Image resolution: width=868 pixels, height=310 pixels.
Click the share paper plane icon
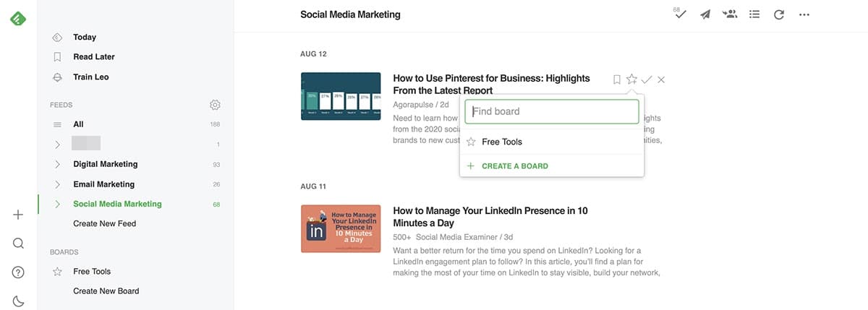[705, 14]
